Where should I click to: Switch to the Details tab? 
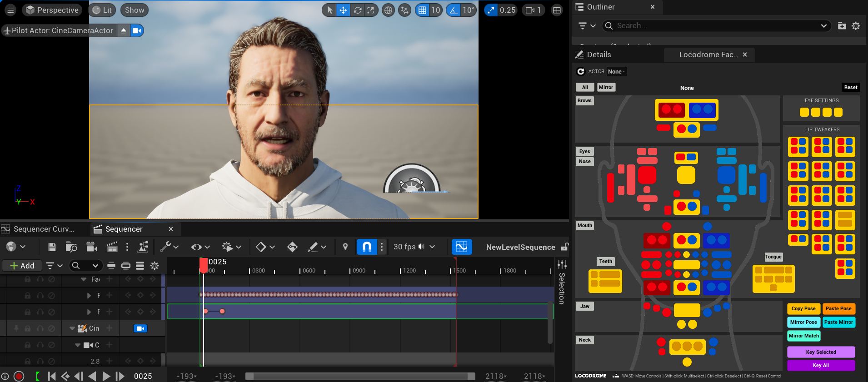(x=599, y=55)
